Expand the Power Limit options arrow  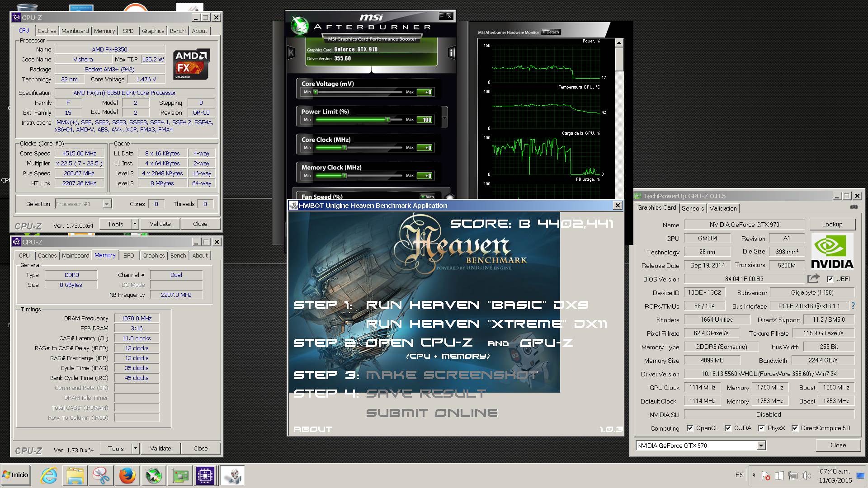click(444, 118)
